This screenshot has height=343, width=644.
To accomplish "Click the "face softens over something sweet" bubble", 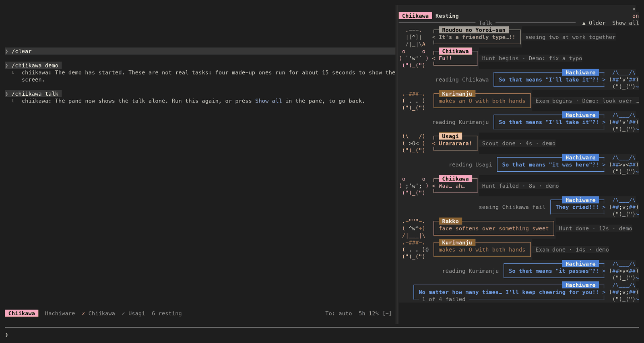I will 494,228.
